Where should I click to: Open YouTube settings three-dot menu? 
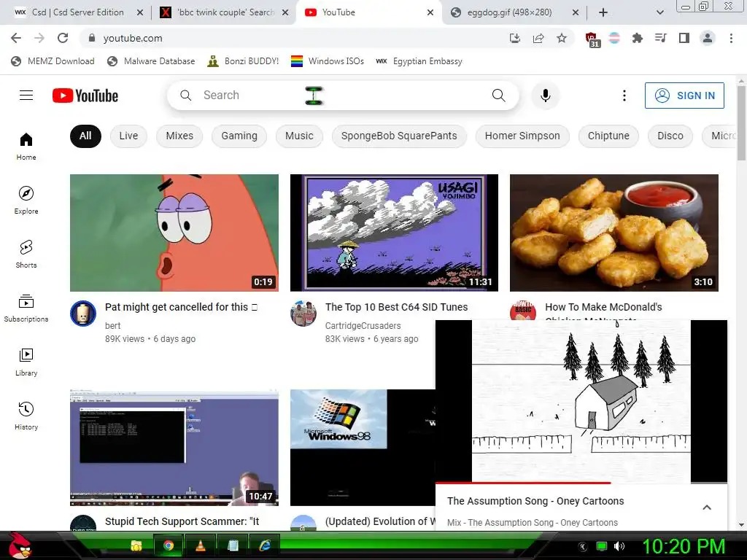(624, 96)
